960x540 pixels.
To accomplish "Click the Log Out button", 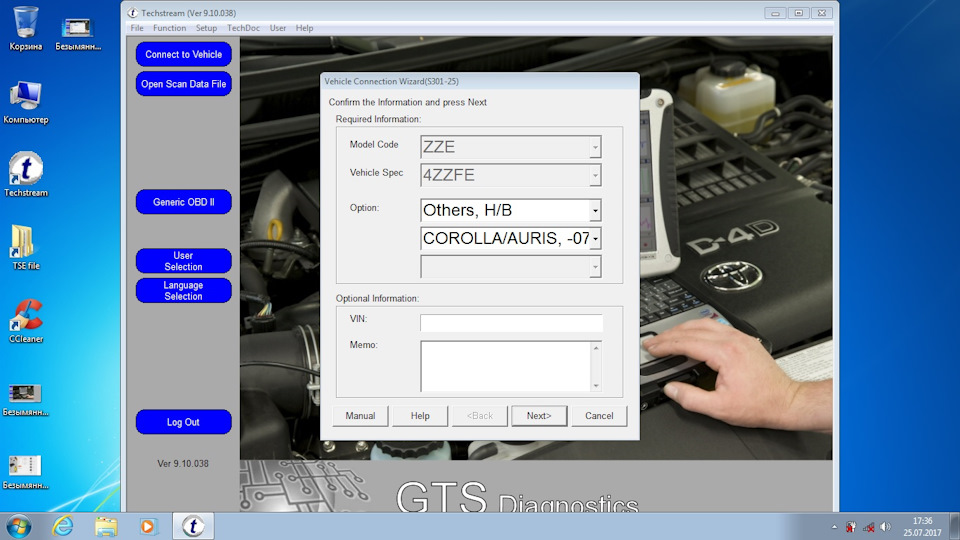I will 184,422.
